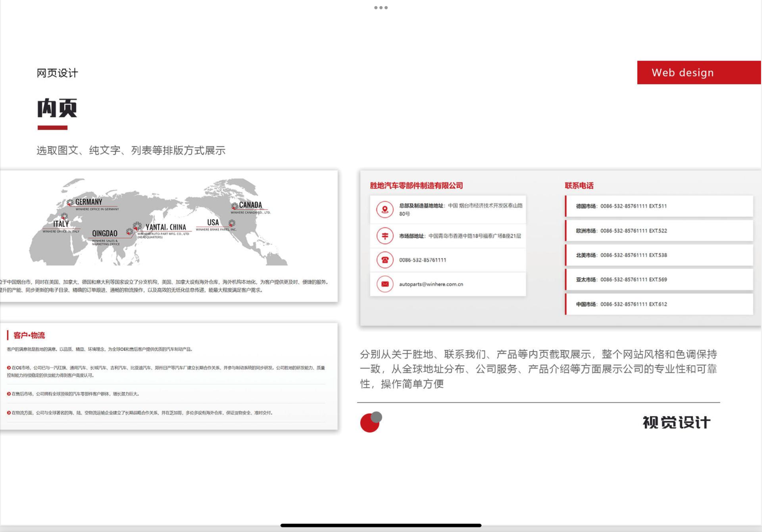Select the 北美市场 phone row
This screenshot has height=532, width=762.
pos(659,255)
